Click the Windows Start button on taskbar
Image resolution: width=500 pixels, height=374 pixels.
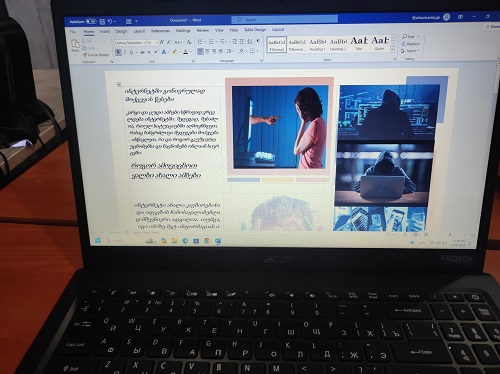pyautogui.click(x=98, y=240)
